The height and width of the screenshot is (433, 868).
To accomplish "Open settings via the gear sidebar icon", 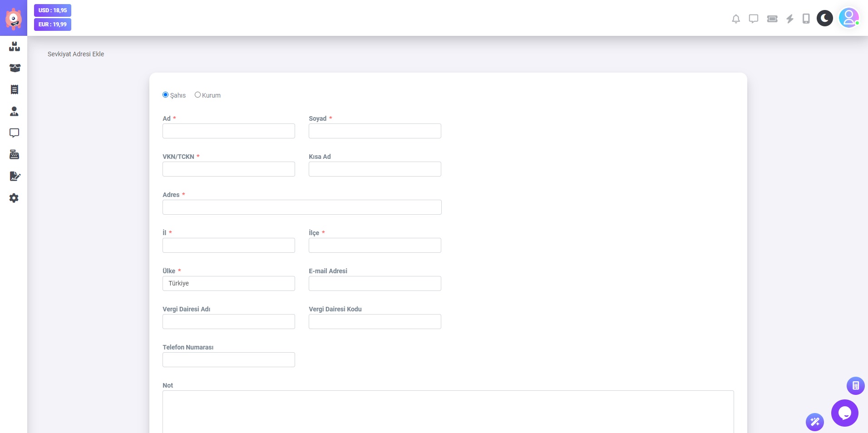I will pos(15,198).
